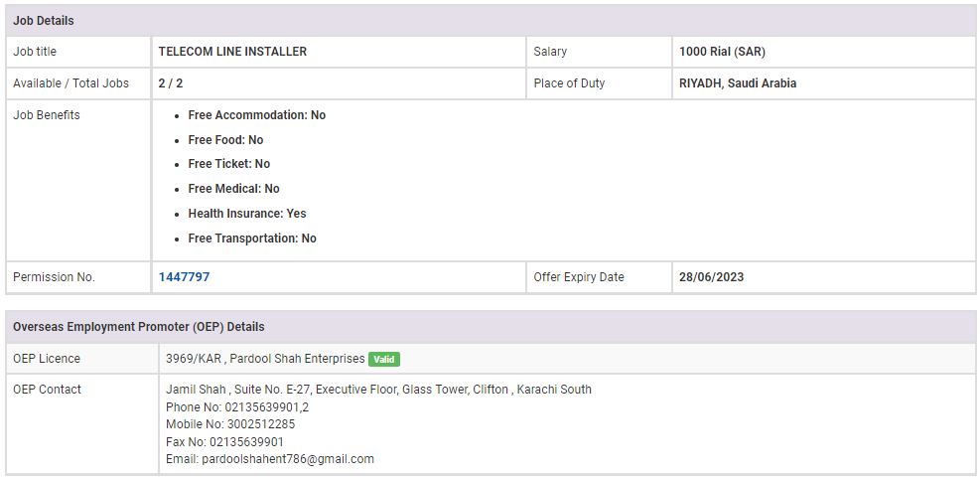Click the Free Transportation benefit item
Screen dimensions: 980x480
(252, 239)
